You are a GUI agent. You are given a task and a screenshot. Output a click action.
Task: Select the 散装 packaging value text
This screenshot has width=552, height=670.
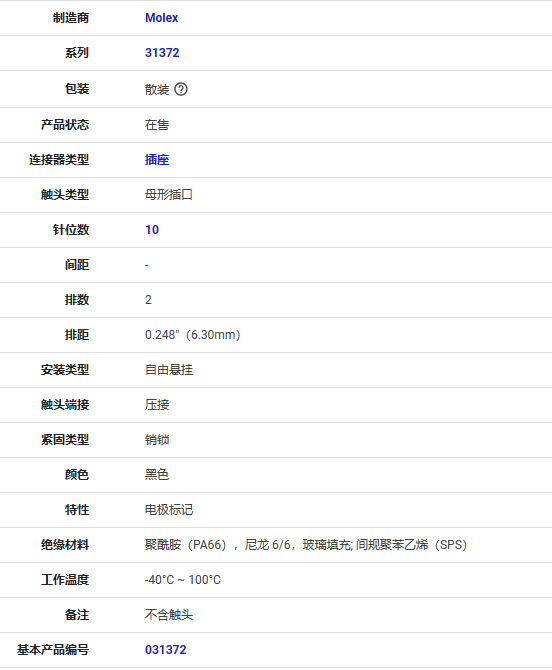click(x=157, y=89)
